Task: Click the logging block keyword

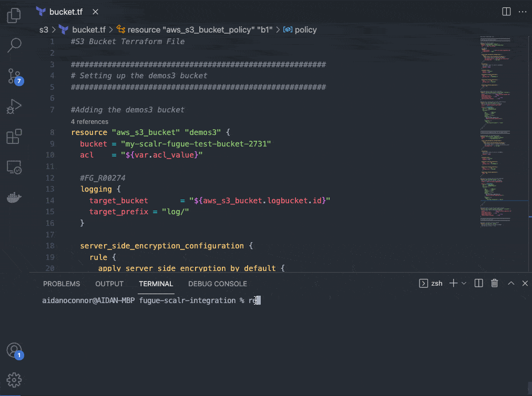Action: (x=96, y=189)
